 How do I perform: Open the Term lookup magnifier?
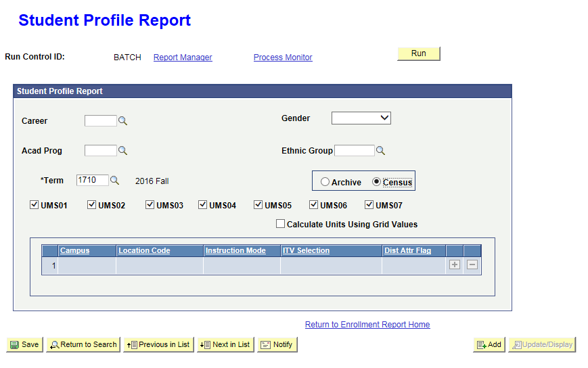114,180
